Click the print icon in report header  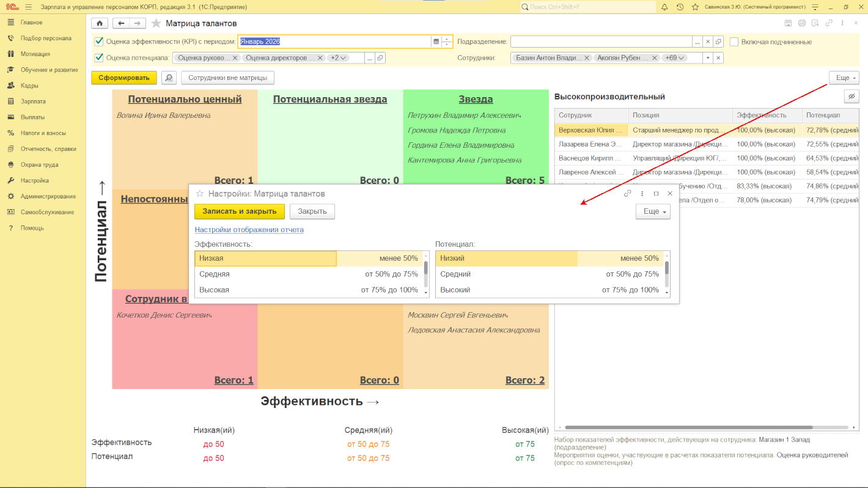802,23
